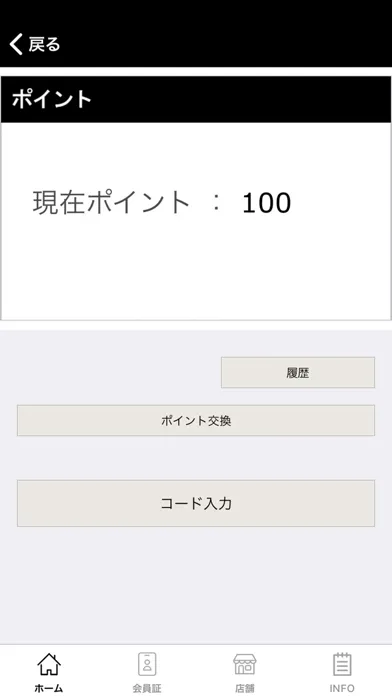Click the colon separator before 100

[217, 204]
